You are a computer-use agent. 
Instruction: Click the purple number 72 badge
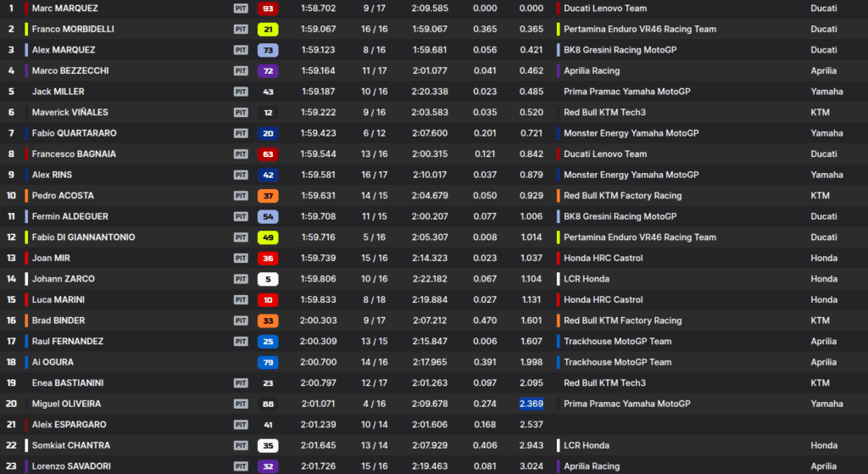pos(268,71)
